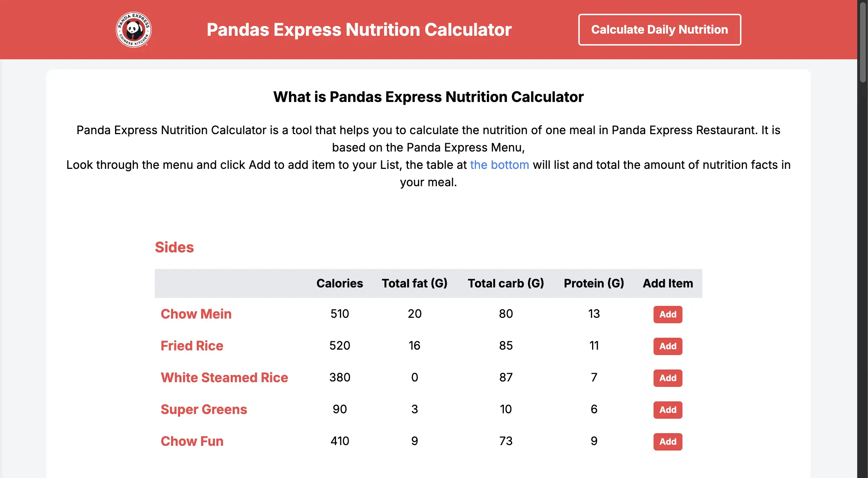Click Add for White Steamed Rice
868x478 pixels.
tap(667, 378)
